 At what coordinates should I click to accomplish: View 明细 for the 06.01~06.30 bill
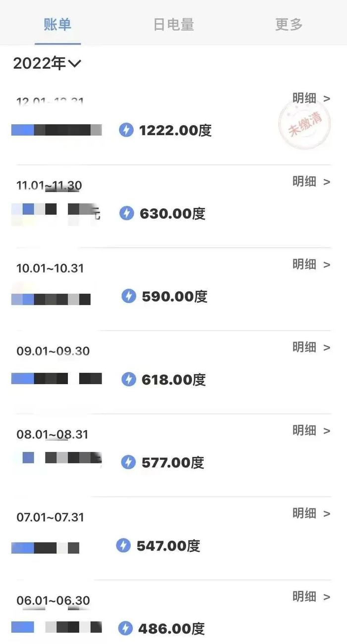click(311, 596)
